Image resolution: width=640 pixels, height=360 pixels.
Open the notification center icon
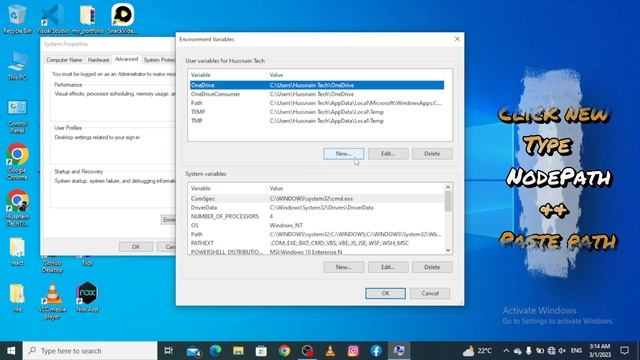coord(624,351)
